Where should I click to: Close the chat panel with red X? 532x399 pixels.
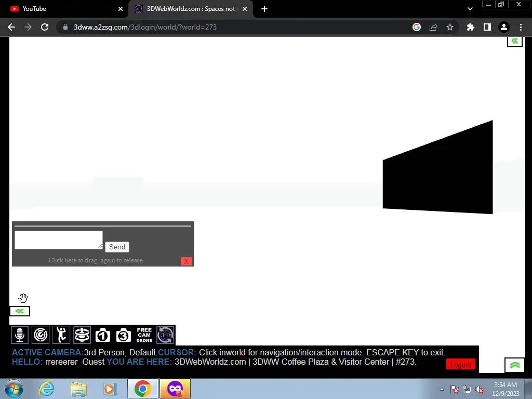187,261
